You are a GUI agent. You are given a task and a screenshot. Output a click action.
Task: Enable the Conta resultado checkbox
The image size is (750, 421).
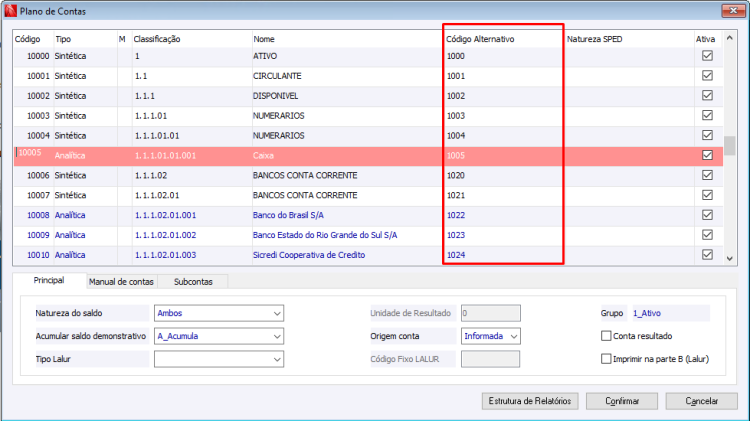pyautogui.click(x=606, y=336)
